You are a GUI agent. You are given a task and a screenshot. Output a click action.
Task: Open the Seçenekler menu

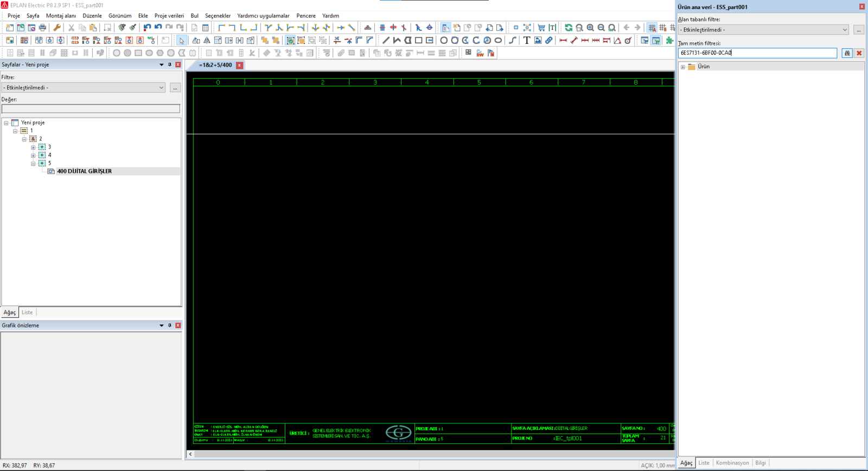tap(218, 16)
